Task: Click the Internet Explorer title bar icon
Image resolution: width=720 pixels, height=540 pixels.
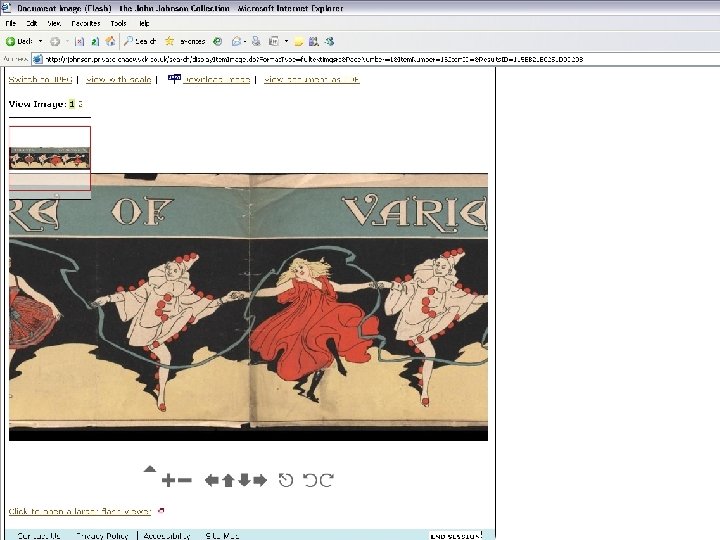Action: (6, 7)
